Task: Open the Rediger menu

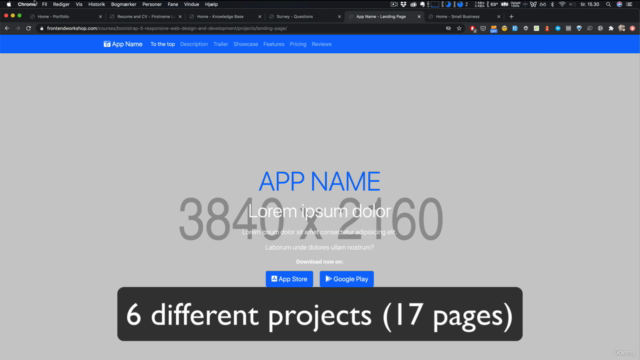Action: click(61, 4)
